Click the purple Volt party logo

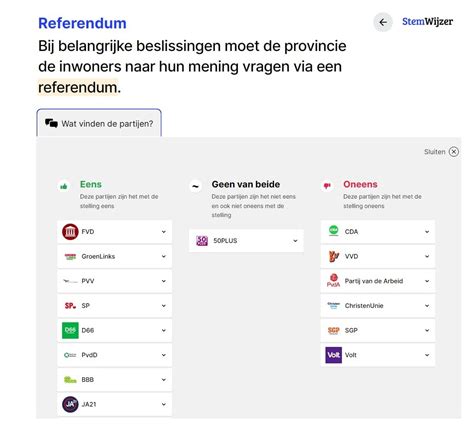click(333, 355)
